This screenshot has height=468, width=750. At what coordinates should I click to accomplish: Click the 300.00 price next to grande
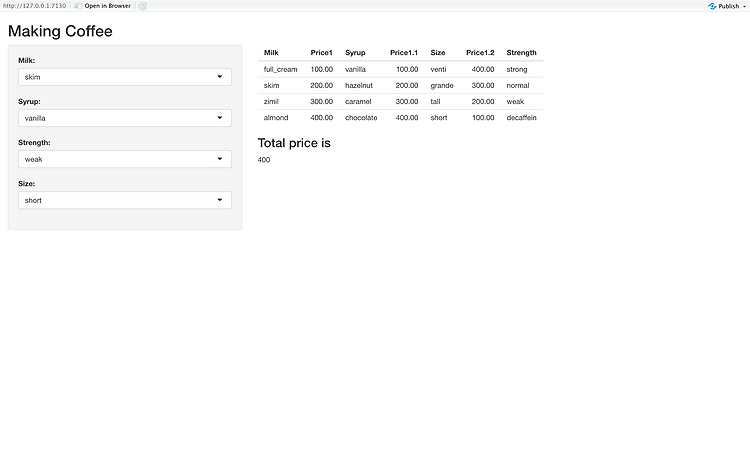483,86
